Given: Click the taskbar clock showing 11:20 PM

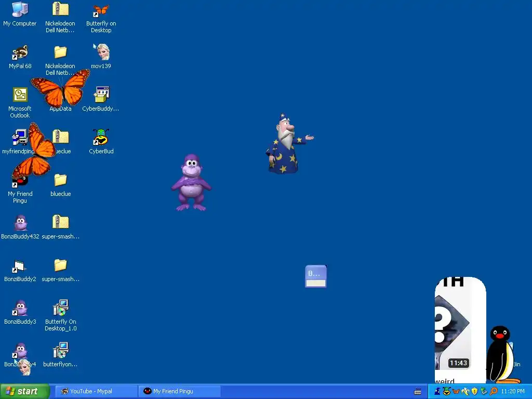Looking at the screenshot, I should coord(513,392).
